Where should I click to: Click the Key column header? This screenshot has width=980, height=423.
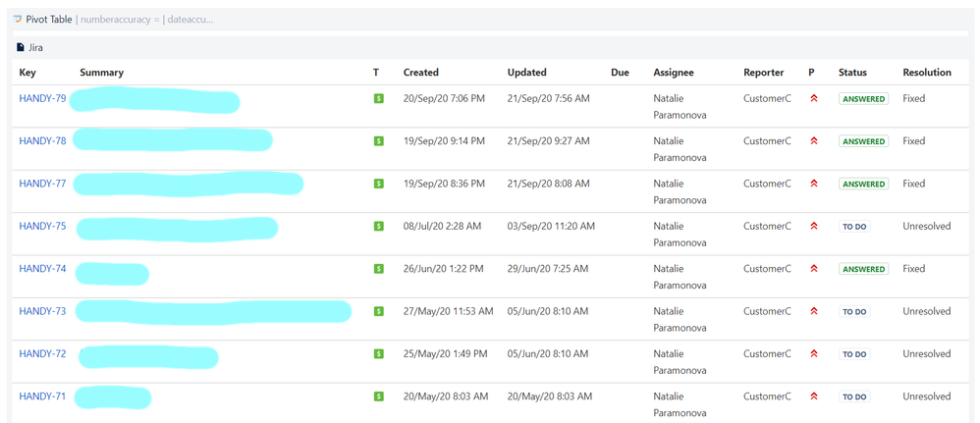coord(27,73)
